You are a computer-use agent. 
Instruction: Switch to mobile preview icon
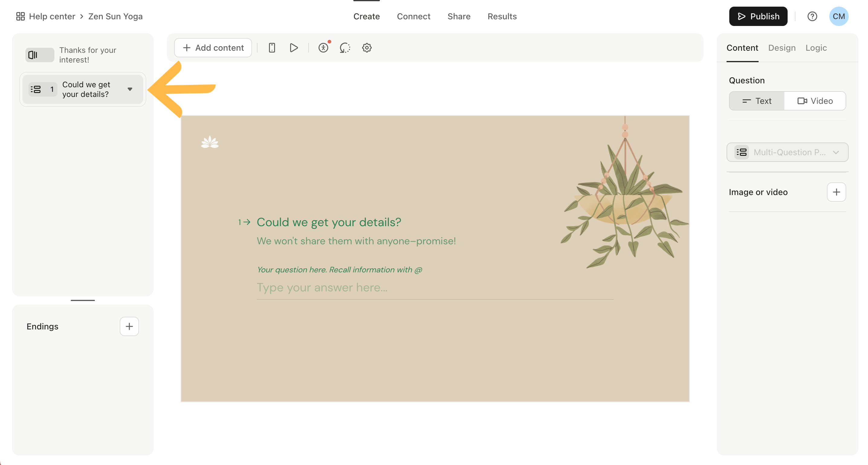click(x=272, y=47)
